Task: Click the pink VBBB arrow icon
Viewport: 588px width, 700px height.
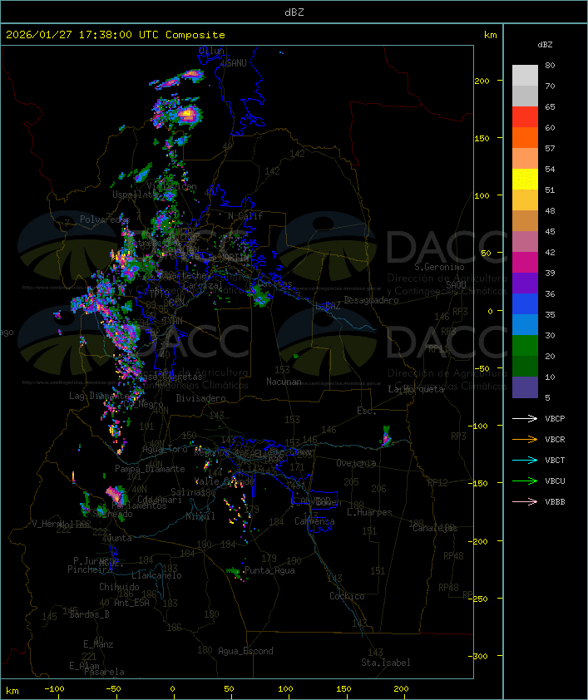Action: pos(525,502)
